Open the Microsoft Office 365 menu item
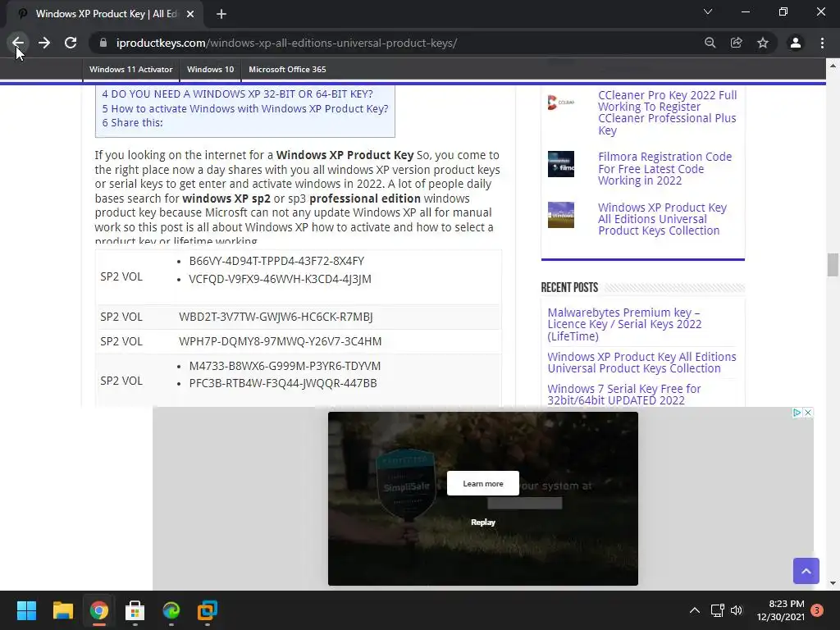840x630 pixels. point(287,69)
